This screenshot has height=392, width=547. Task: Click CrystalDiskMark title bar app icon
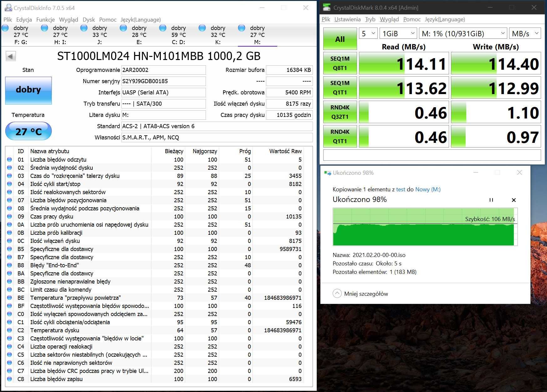(x=327, y=7)
